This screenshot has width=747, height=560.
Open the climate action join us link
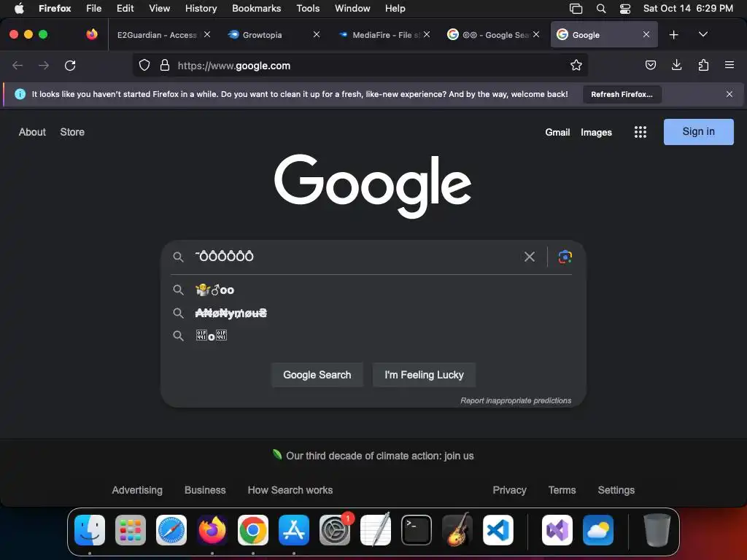point(379,456)
